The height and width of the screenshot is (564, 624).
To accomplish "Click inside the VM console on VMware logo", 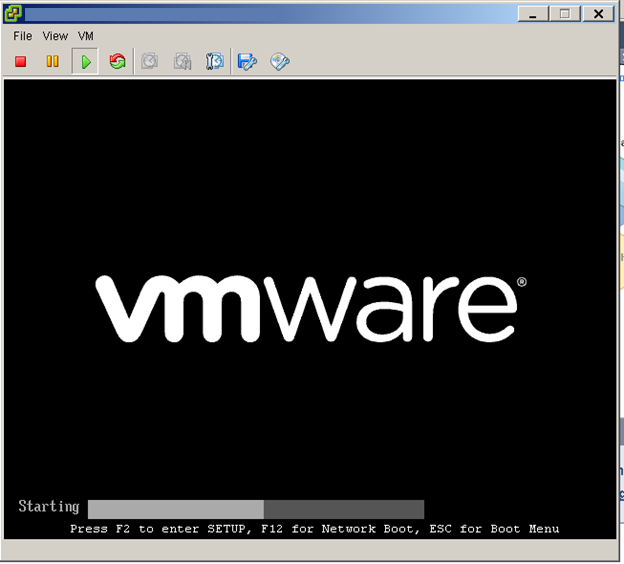I will coord(310,308).
